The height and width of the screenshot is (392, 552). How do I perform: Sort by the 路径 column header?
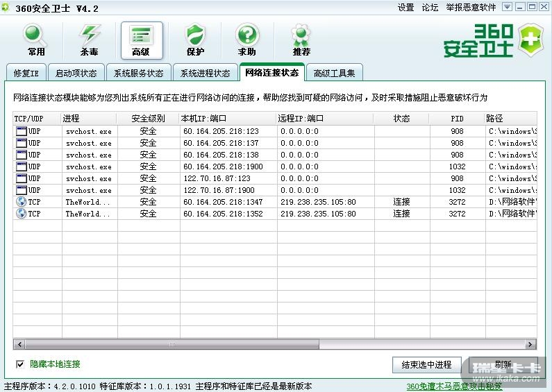tap(511, 119)
